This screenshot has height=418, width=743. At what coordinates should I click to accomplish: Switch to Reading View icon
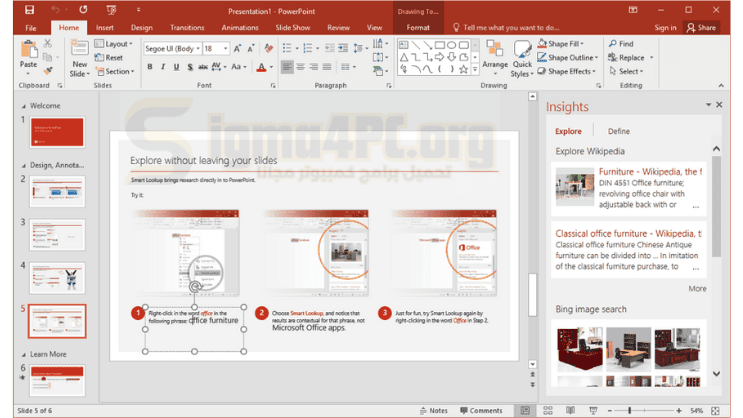[571, 410]
